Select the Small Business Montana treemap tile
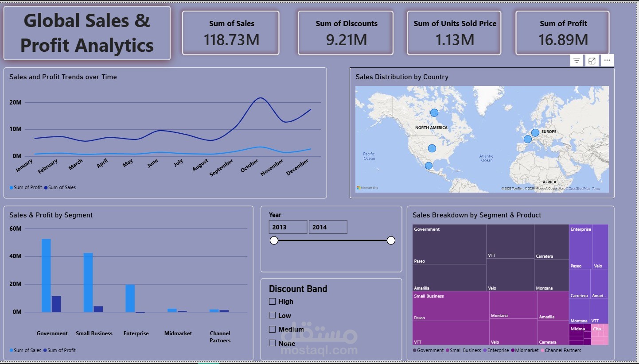 click(x=513, y=305)
